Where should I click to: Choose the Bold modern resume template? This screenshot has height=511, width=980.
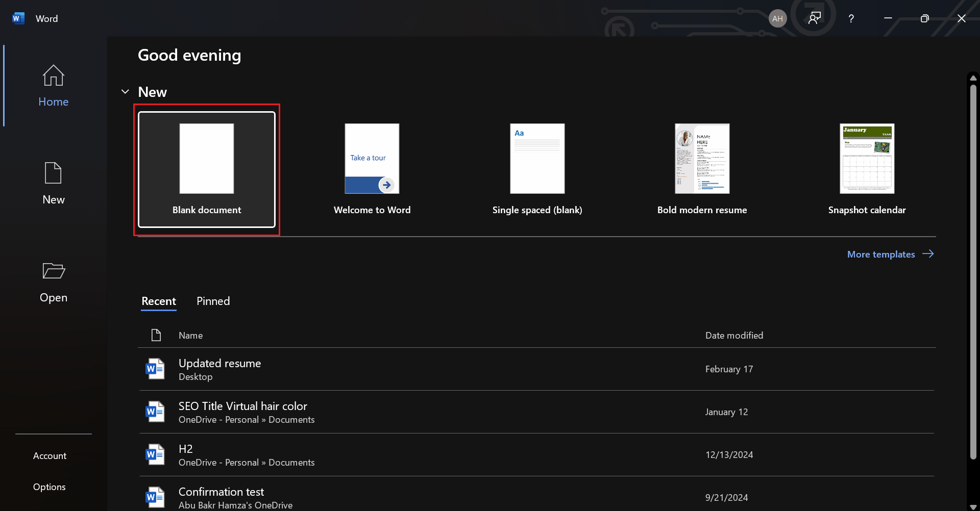(702, 169)
